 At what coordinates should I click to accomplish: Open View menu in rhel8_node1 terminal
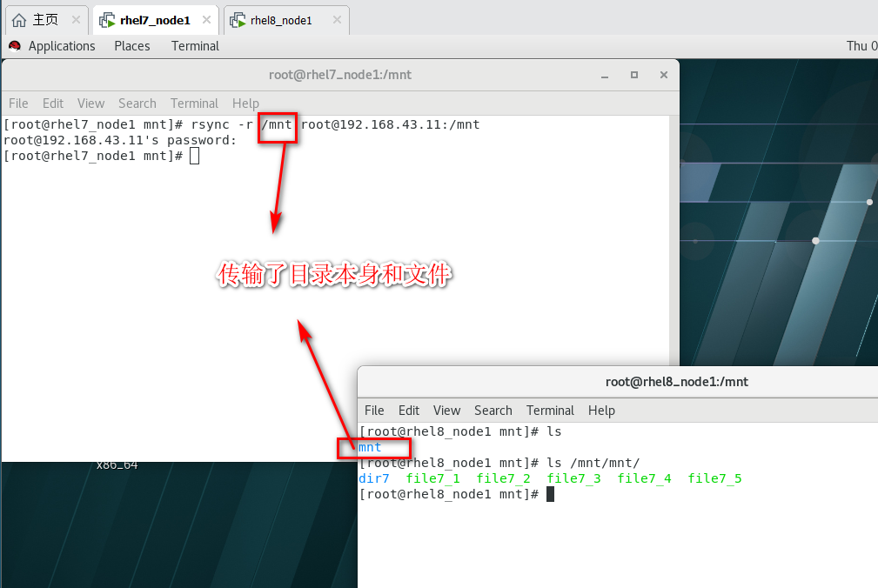click(x=447, y=411)
